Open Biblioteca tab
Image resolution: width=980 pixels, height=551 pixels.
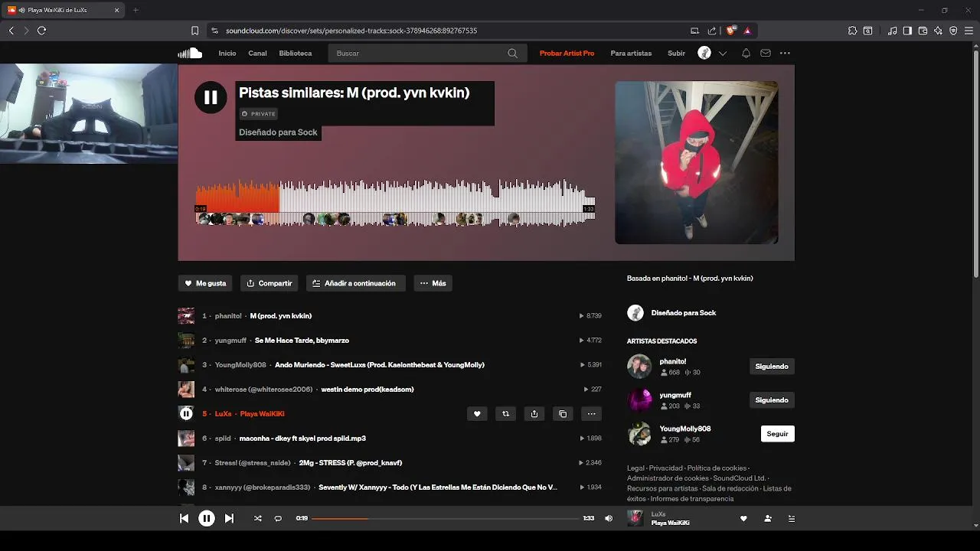pyautogui.click(x=296, y=54)
